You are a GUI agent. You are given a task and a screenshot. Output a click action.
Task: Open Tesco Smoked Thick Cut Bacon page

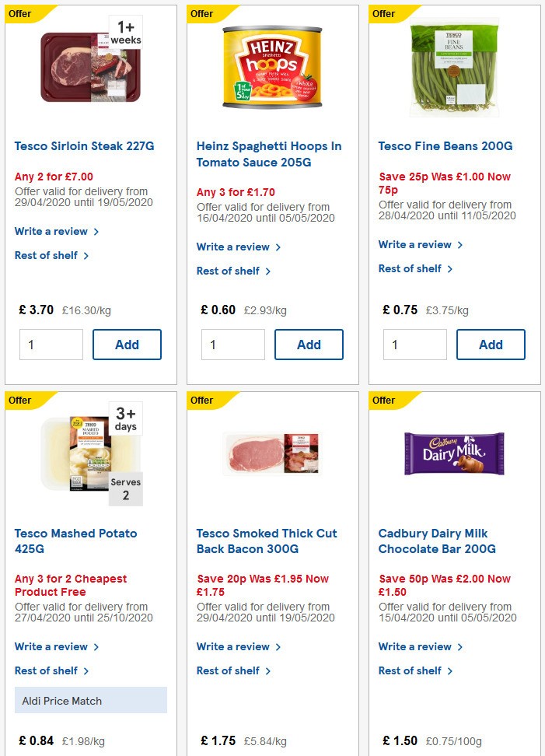click(x=266, y=541)
